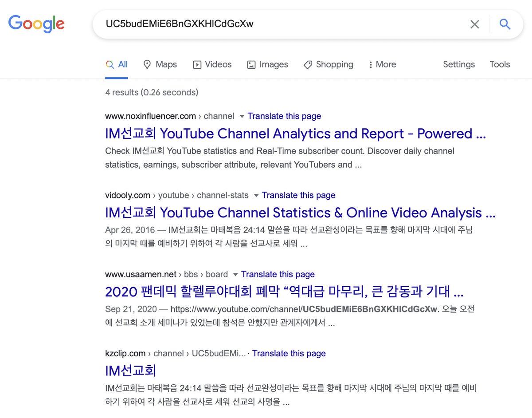This screenshot has height=418, width=532.
Task: Switch to the Images tab
Action: tap(267, 64)
